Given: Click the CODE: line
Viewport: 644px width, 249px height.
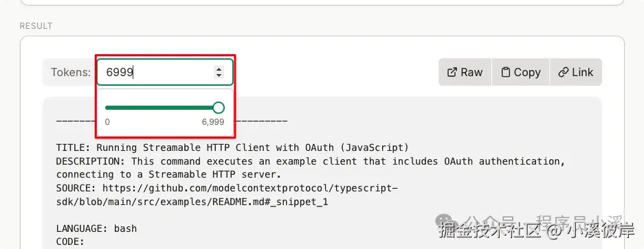Looking at the screenshot, I should click(70, 241).
